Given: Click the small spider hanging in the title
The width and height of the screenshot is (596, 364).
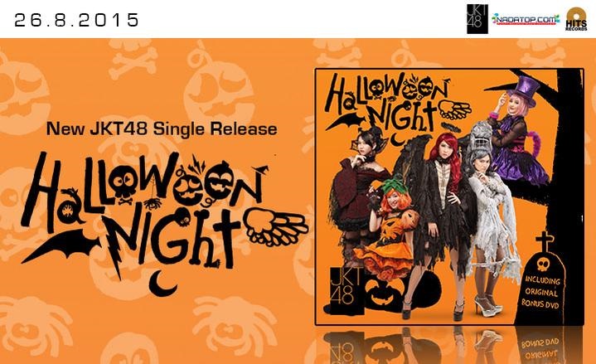Looking at the screenshot, I should [153, 203].
